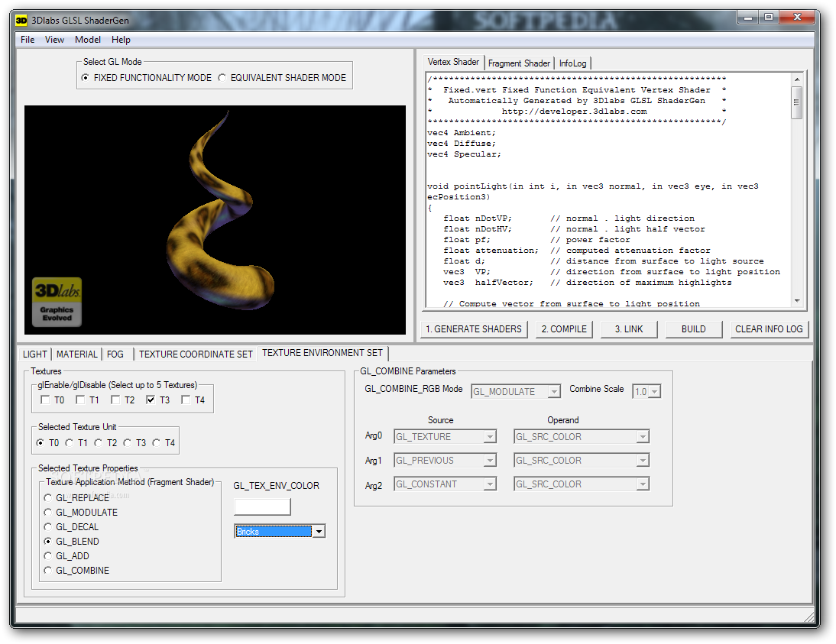Click the BUILD button
The image size is (836, 644).
coord(694,329)
